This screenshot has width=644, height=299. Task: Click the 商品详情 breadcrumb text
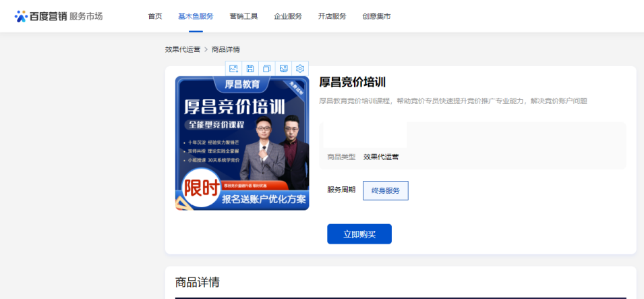click(226, 49)
